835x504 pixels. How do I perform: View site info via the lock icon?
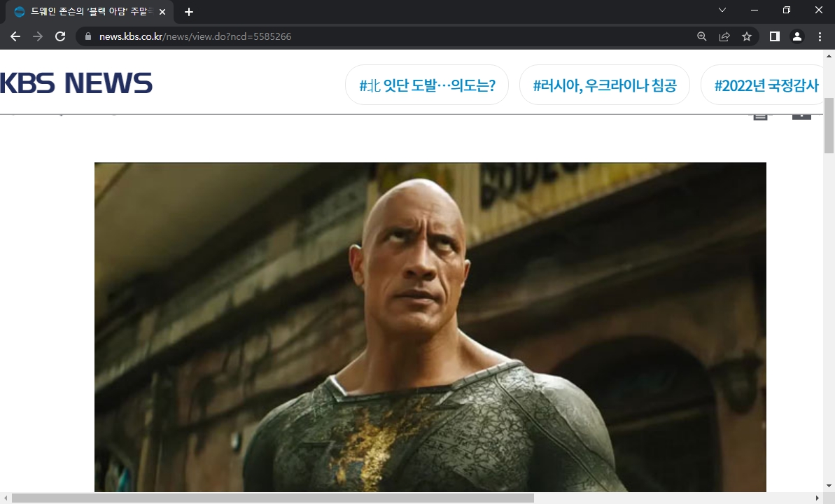pyautogui.click(x=88, y=36)
